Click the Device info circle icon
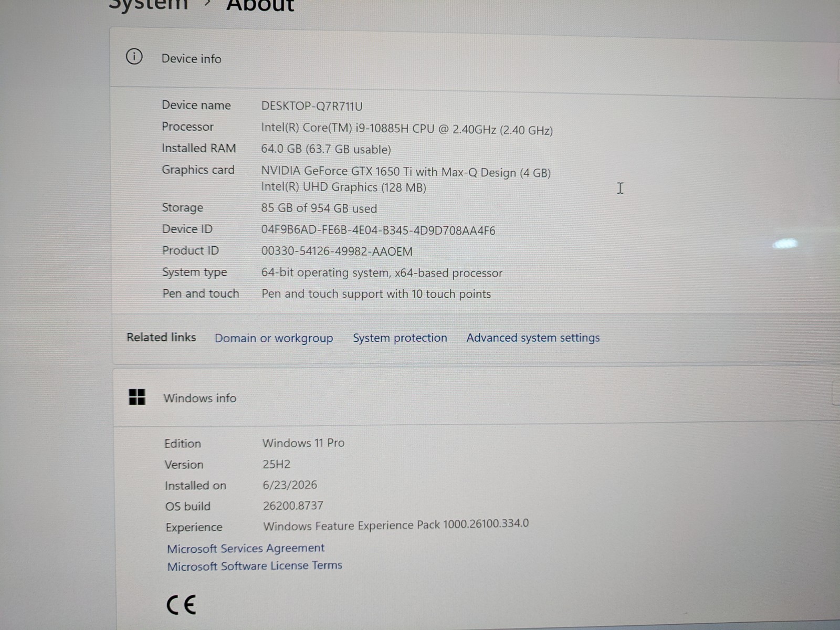Viewport: 840px width, 630px height. tap(134, 56)
